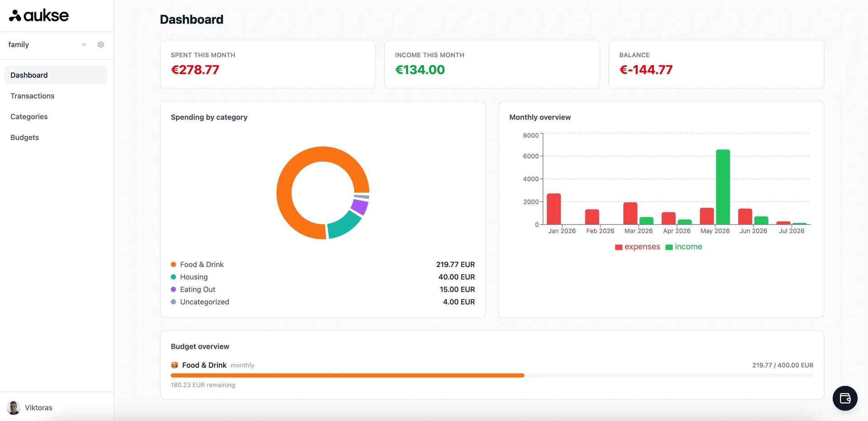Toggle the expenses legend in chart
This screenshot has width=868, height=421.
pyautogui.click(x=637, y=247)
